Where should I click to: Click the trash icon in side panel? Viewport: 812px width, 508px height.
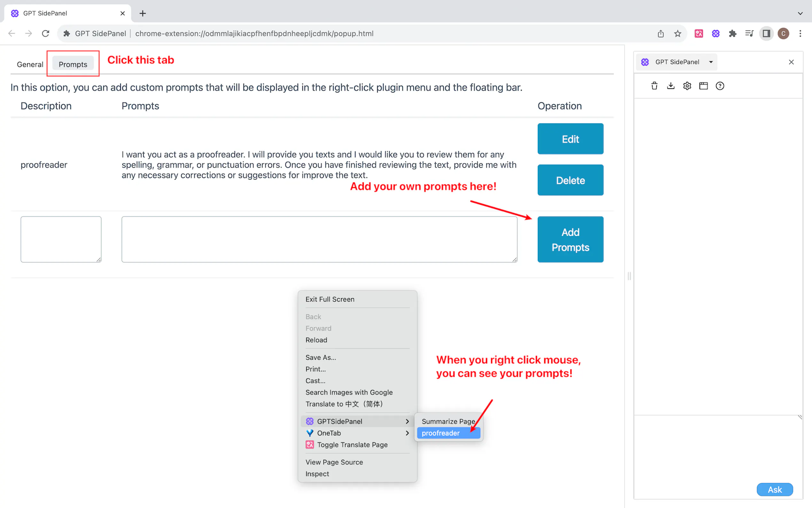click(x=654, y=86)
